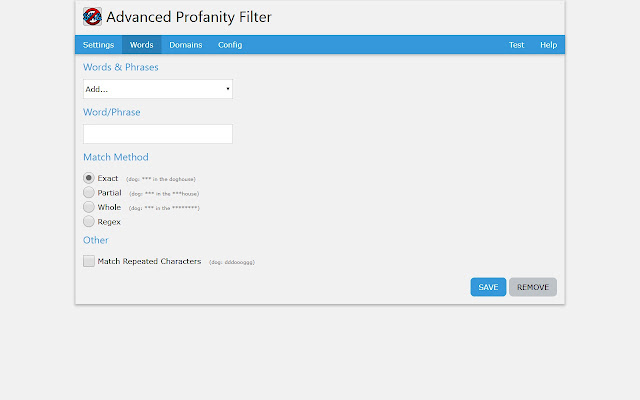640x400 pixels.
Task: Click the Exact option label text
Action: (108, 178)
